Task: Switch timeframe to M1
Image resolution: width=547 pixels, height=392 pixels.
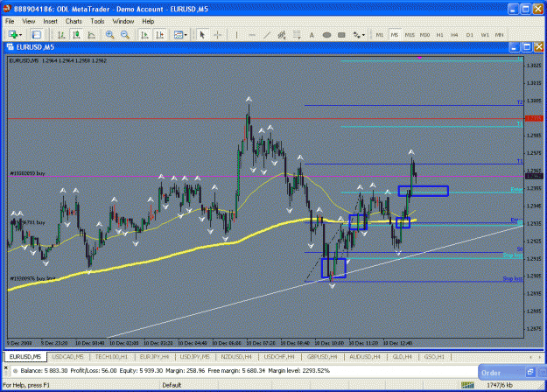Action: pyautogui.click(x=380, y=35)
